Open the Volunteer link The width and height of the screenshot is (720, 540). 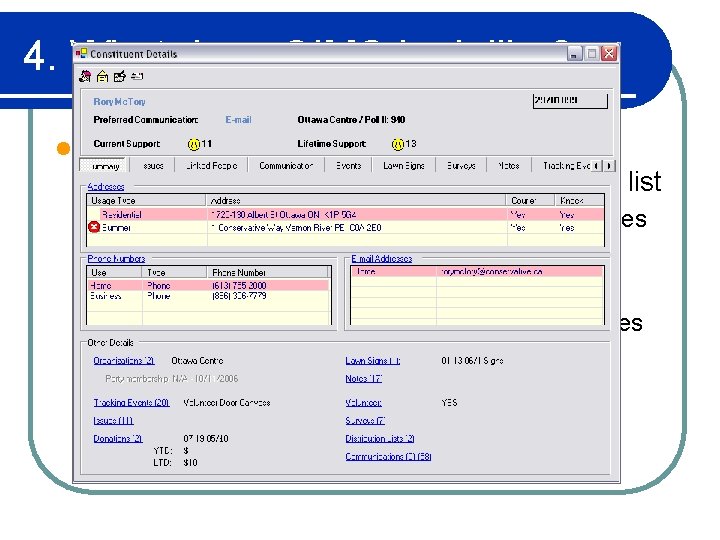pos(364,402)
